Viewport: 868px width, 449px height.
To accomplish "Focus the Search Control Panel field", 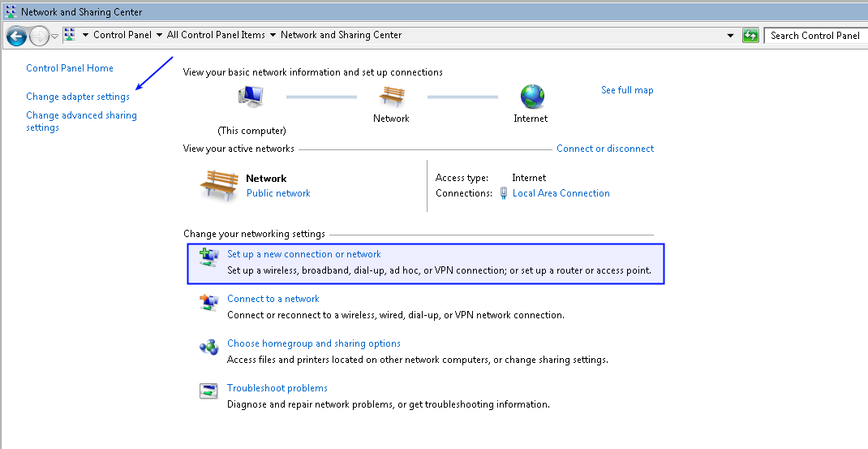I will click(x=815, y=36).
